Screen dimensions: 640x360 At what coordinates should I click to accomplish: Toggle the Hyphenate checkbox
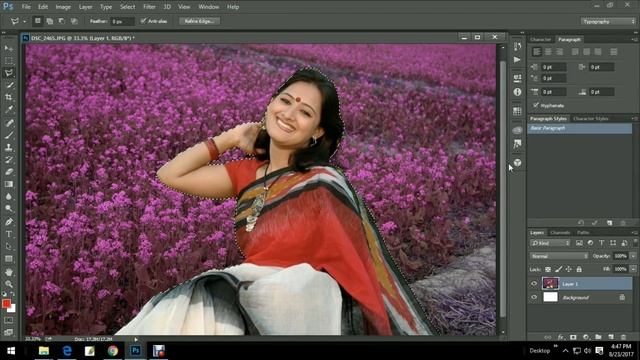pyautogui.click(x=536, y=105)
